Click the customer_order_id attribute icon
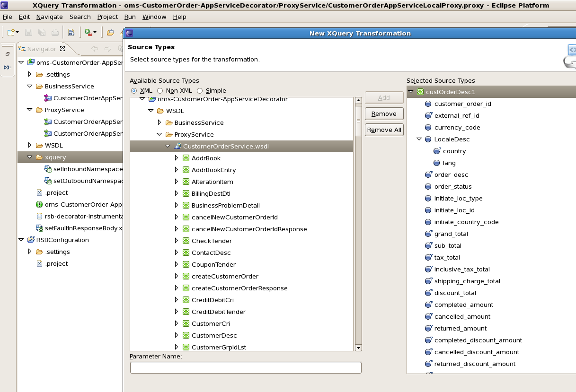 click(428, 104)
